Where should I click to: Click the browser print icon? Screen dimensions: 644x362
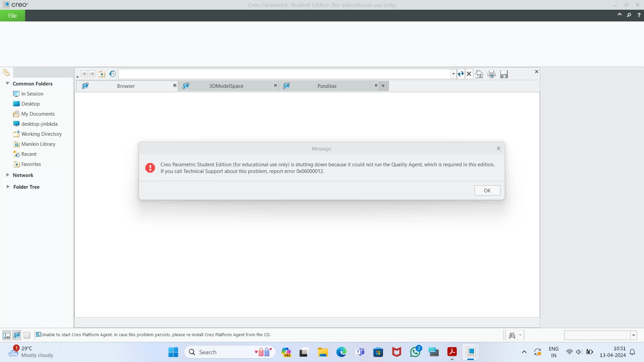click(x=491, y=74)
